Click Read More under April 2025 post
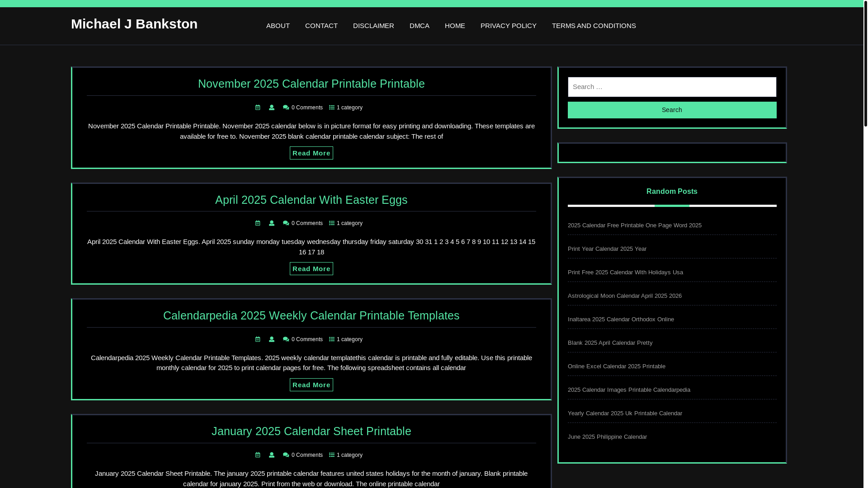 [x=311, y=269]
